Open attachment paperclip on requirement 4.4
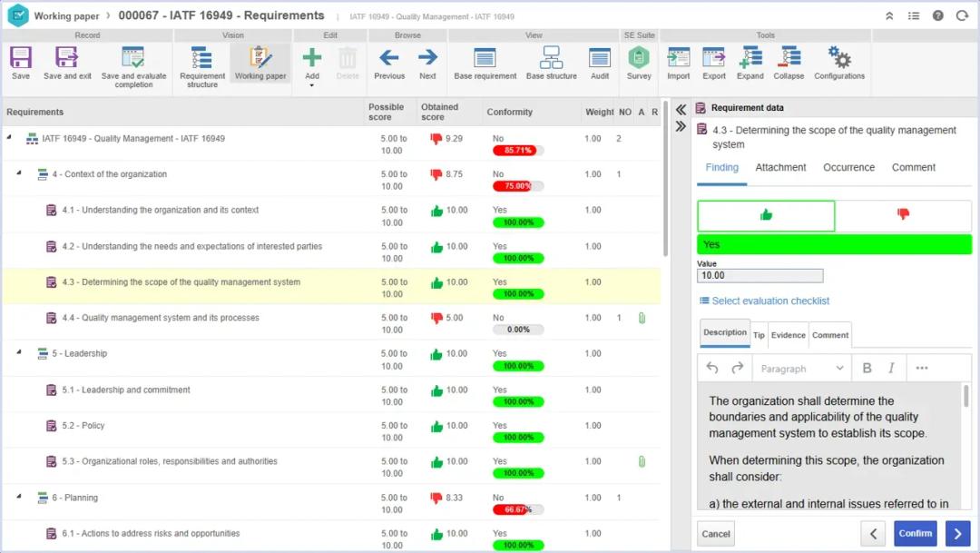 tap(642, 318)
